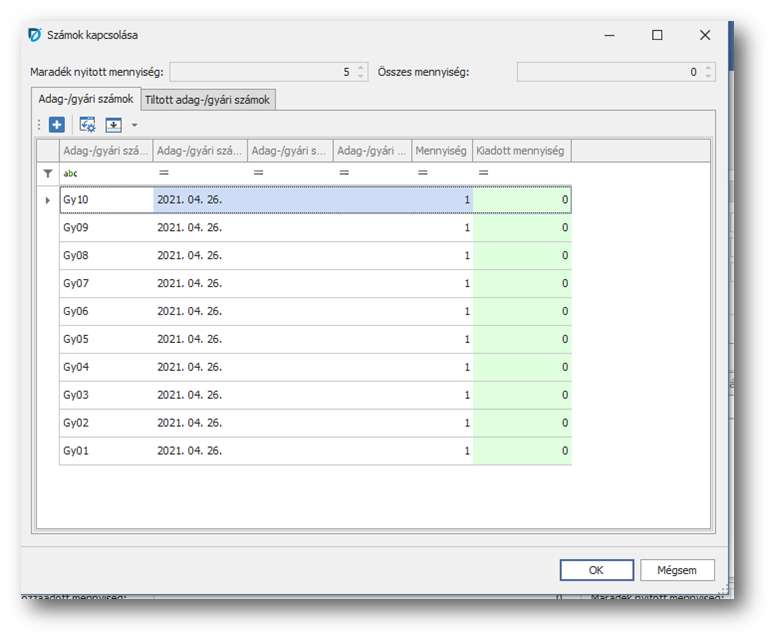Click the app logo in title bar
Image resolution: width=776 pixels, height=641 pixels.
35,35
